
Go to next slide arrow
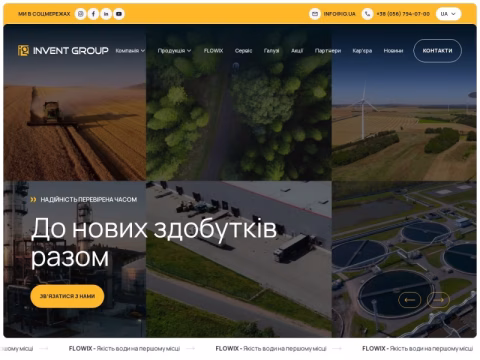tap(438, 300)
